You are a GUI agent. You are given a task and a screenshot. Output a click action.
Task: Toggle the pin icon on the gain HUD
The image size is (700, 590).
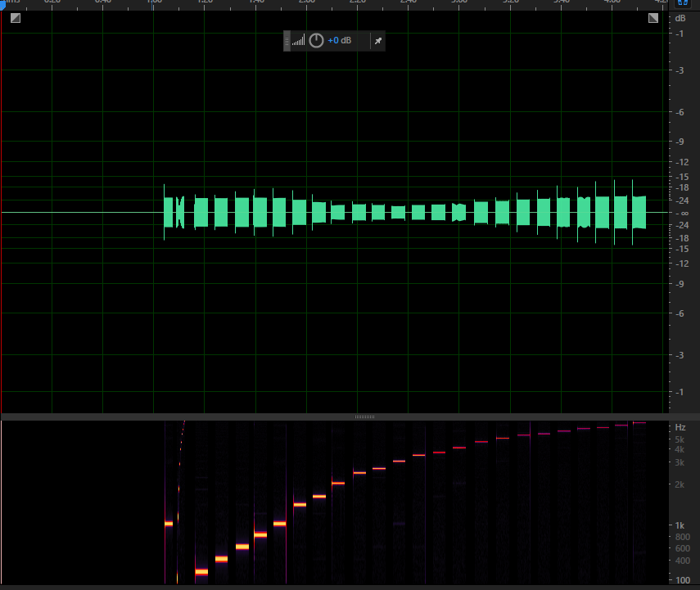click(x=378, y=41)
